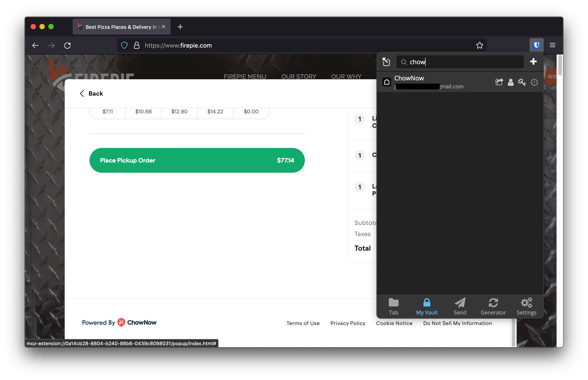588x380 pixels.
Task: Click the vault search field
Action: pos(460,62)
